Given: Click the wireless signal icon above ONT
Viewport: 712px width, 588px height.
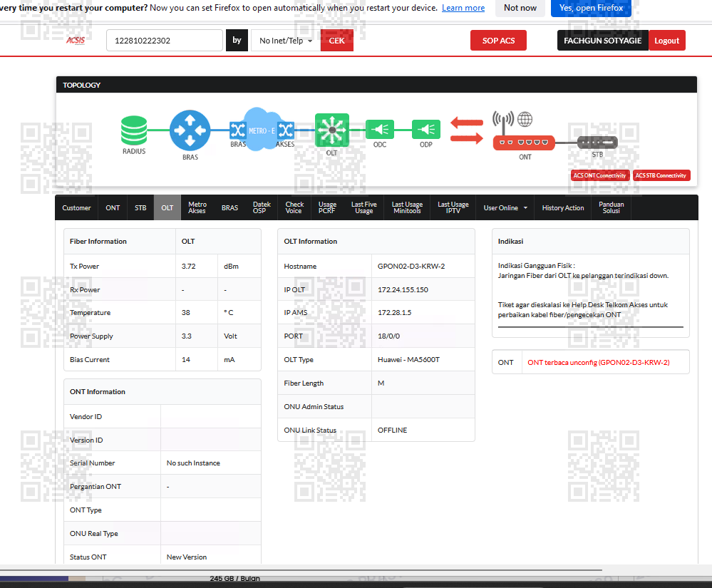Looking at the screenshot, I should click(503, 120).
